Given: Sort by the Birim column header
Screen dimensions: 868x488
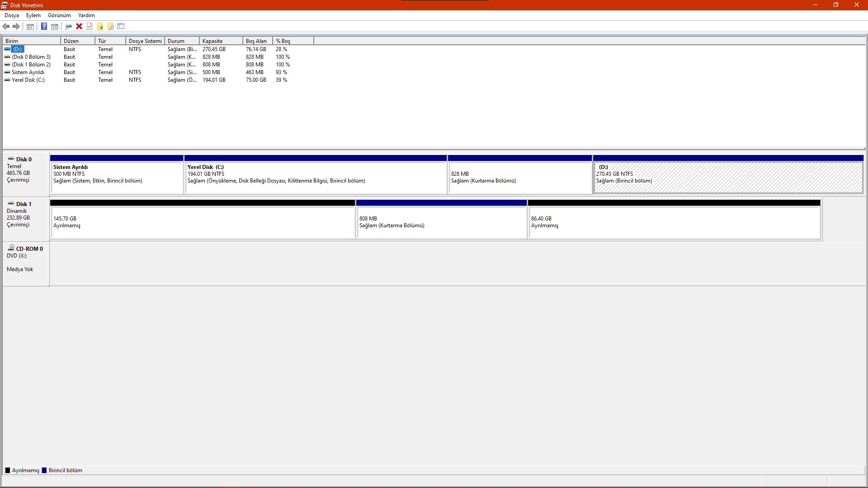Looking at the screenshot, I should pos(32,41).
